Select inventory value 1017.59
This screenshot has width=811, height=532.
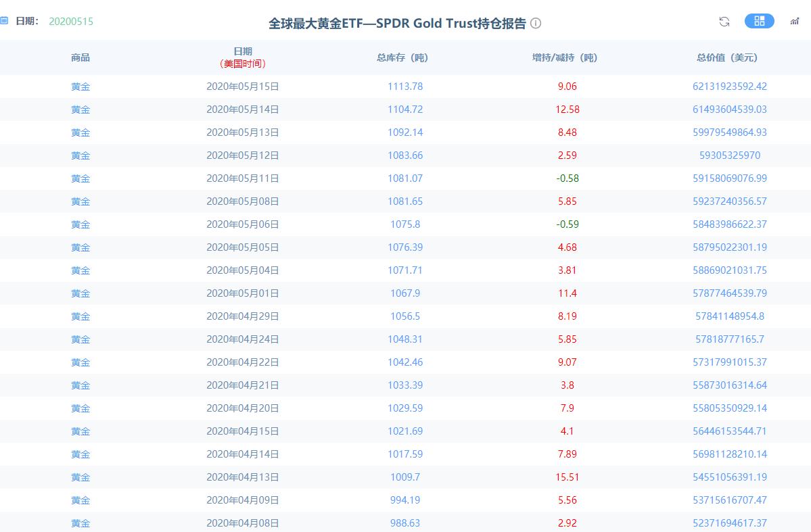(405, 454)
